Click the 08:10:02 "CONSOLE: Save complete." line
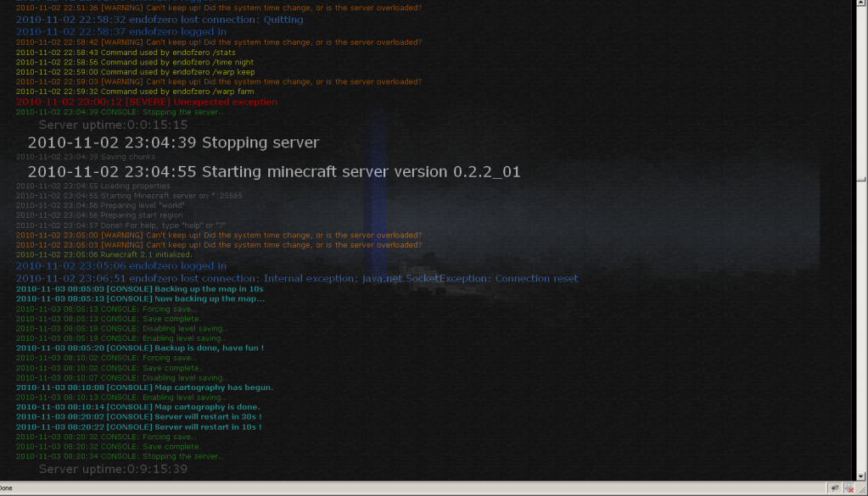 [109, 368]
